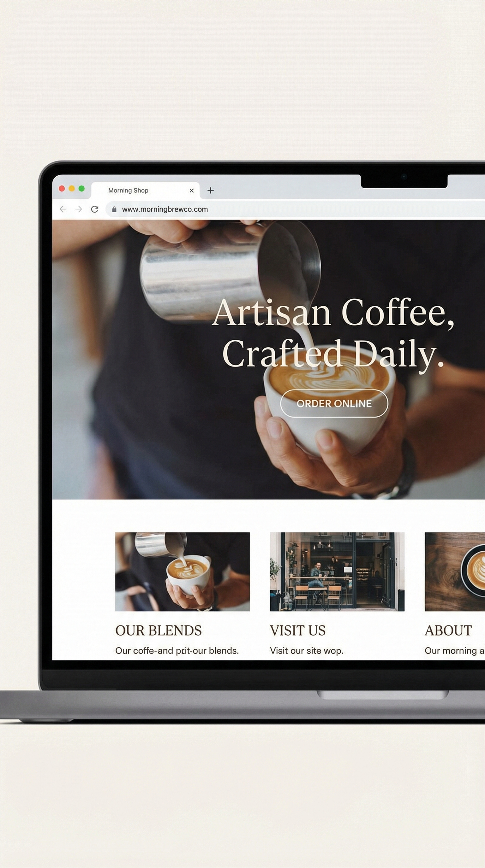Click the green fullscreen window button

pyautogui.click(x=81, y=188)
